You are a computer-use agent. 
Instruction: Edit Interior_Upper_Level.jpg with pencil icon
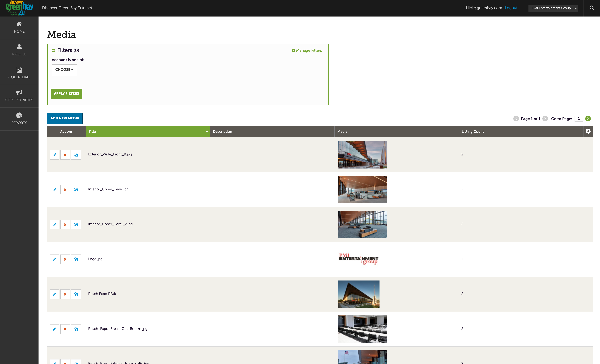(55, 189)
